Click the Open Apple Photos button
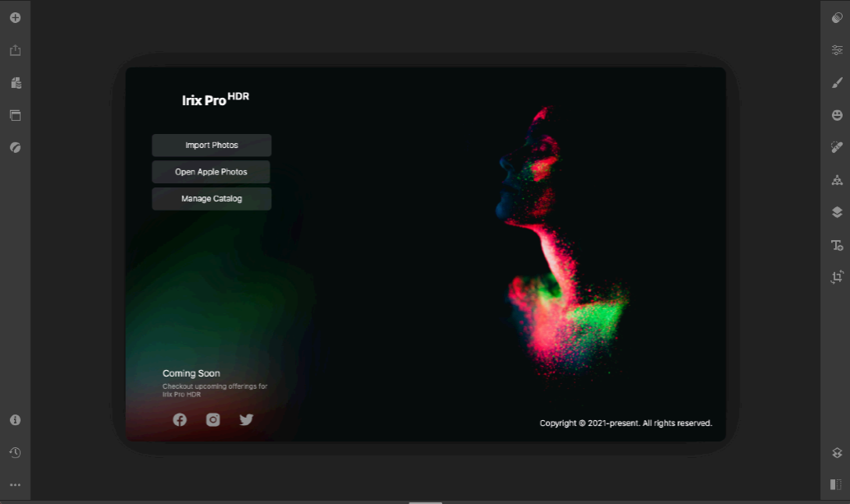The width and height of the screenshot is (850, 504). [x=211, y=172]
